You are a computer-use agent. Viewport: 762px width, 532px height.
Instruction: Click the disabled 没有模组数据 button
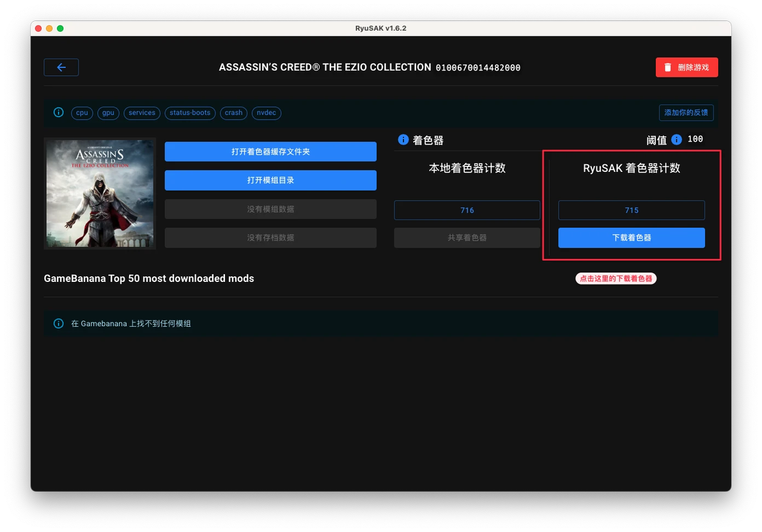pyautogui.click(x=270, y=209)
